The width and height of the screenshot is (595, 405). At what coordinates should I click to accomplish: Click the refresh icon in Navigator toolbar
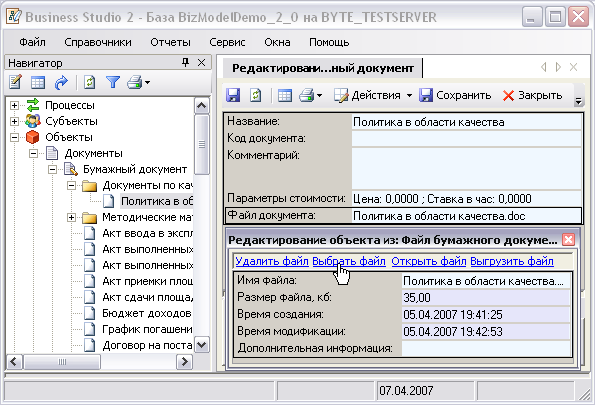click(x=90, y=82)
